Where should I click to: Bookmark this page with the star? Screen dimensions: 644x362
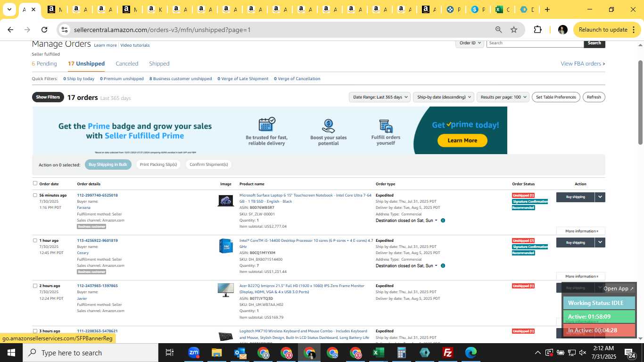[514, 30]
